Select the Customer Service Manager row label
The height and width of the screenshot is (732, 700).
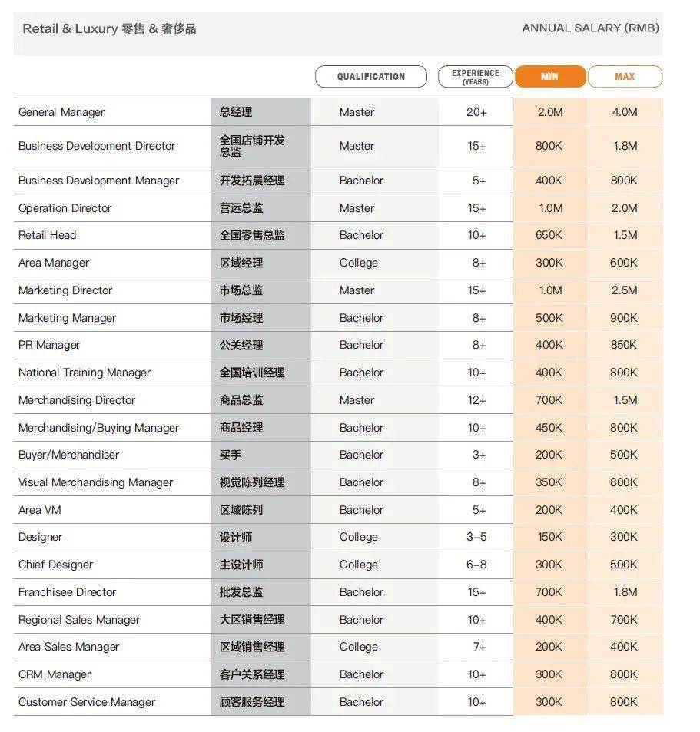click(x=87, y=702)
